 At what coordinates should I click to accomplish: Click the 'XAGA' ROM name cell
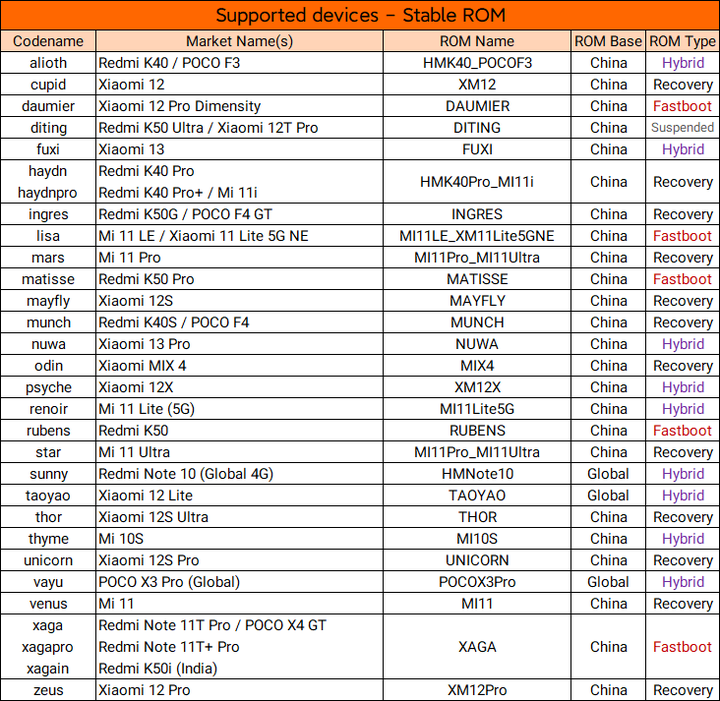(477, 647)
